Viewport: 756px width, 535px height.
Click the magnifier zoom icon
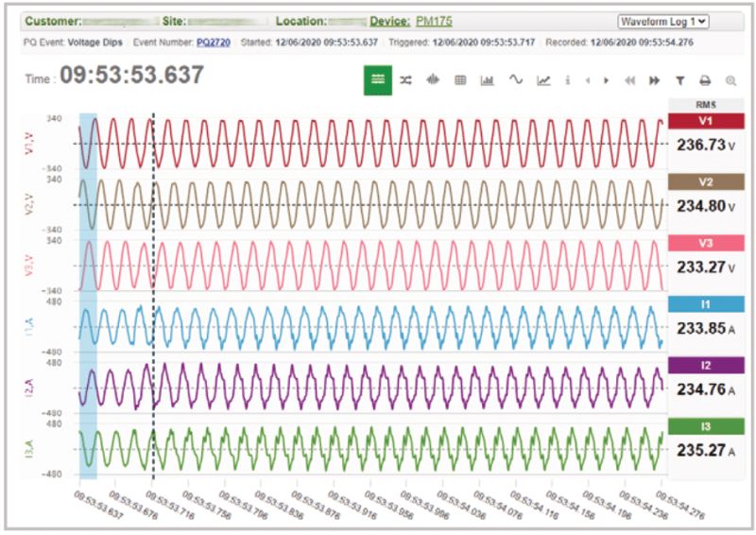point(730,81)
